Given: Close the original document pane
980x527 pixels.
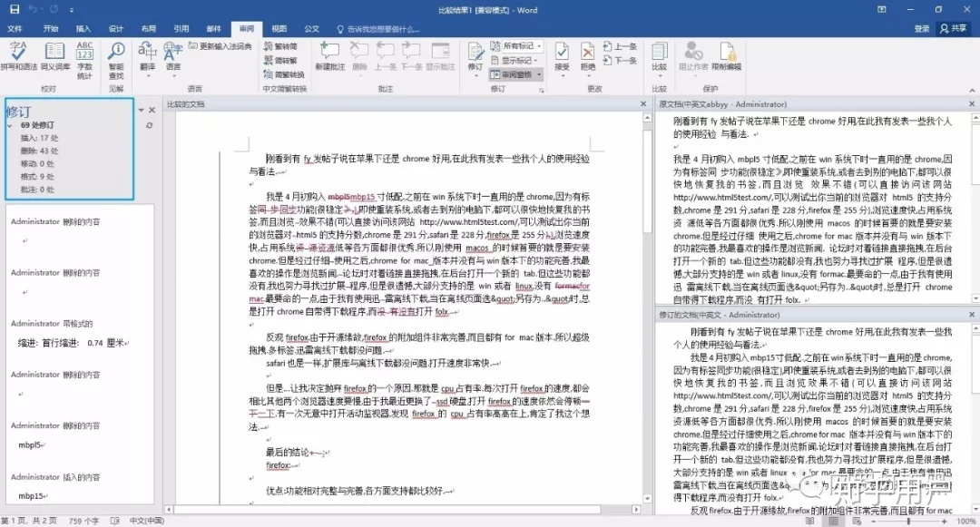Looking at the screenshot, I should tap(972, 103).
